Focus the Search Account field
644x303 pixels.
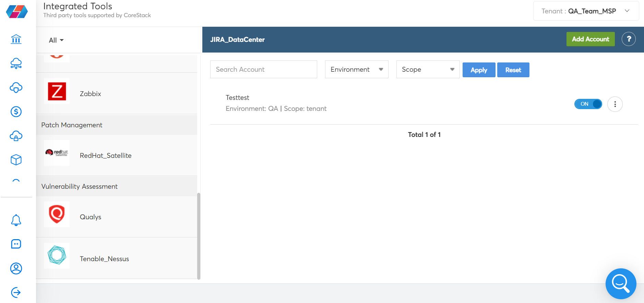(264, 69)
